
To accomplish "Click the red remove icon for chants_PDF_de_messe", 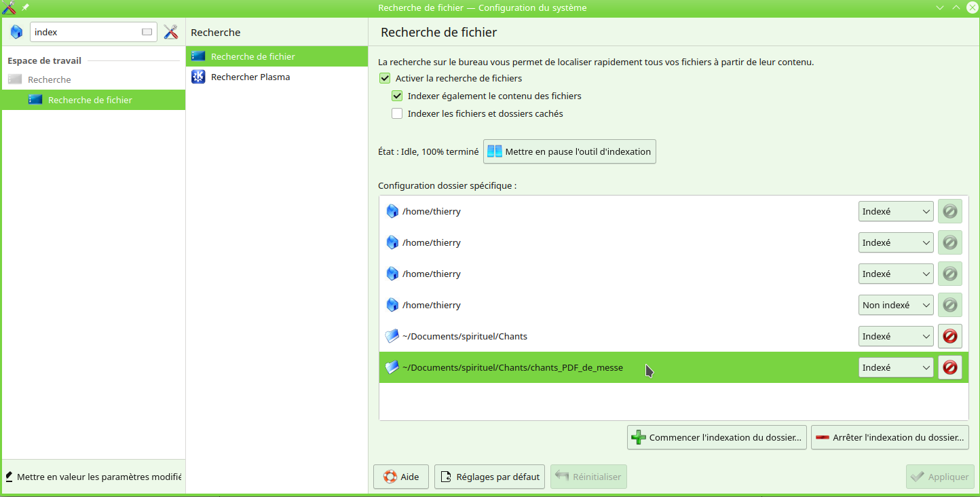I will click(949, 367).
